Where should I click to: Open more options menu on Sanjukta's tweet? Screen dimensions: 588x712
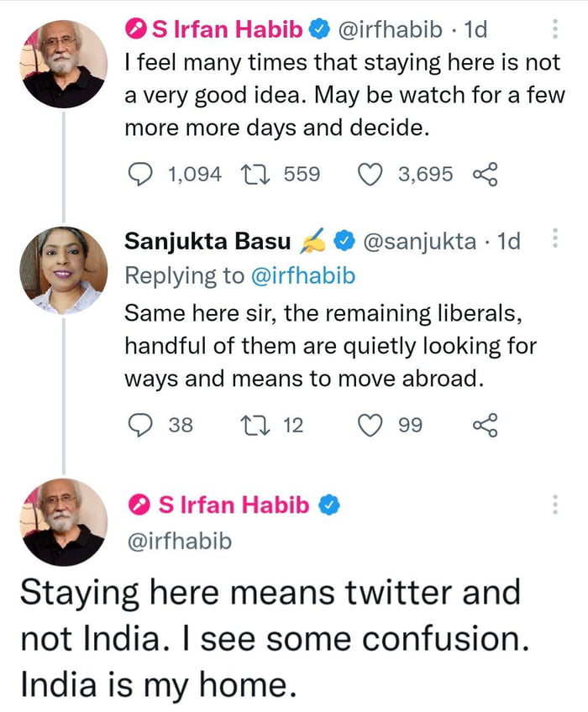[x=554, y=238]
